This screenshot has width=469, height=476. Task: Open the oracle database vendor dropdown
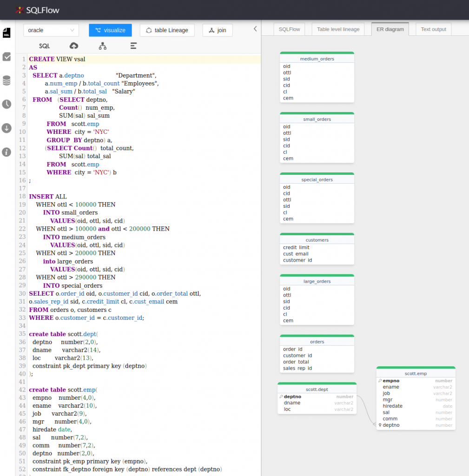[x=51, y=30]
